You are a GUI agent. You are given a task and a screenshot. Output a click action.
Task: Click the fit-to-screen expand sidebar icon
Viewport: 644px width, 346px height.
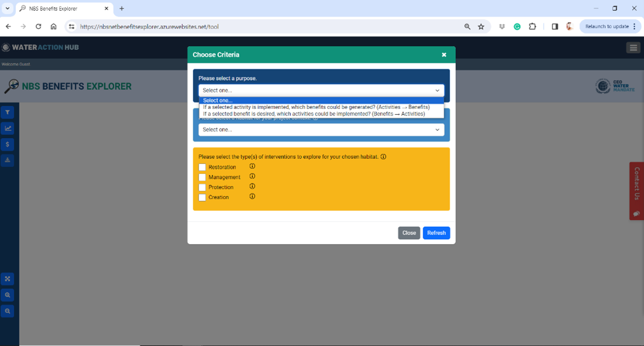coord(8,279)
